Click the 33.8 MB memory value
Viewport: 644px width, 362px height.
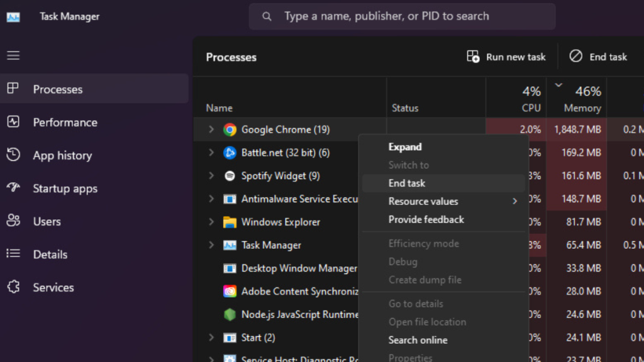pos(584,268)
